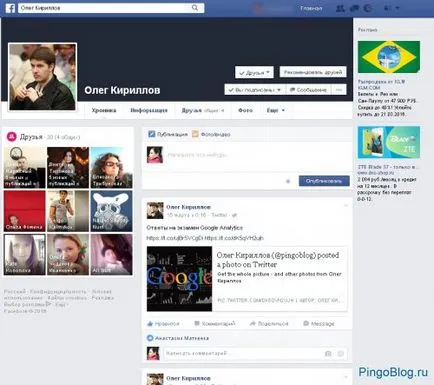Open the t.co links in post text
The image size is (434, 385).
click(205, 238)
